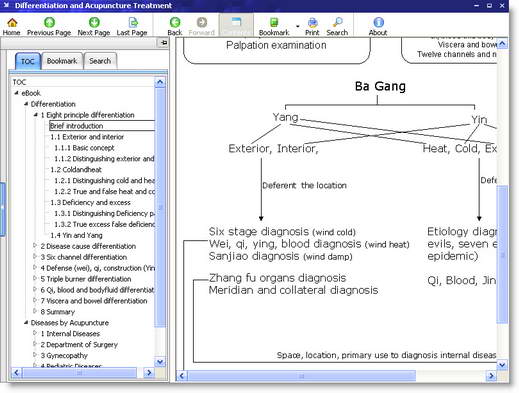Go to Home page icon
The height and width of the screenshot is (393, 519).
[x=12, y=23]
